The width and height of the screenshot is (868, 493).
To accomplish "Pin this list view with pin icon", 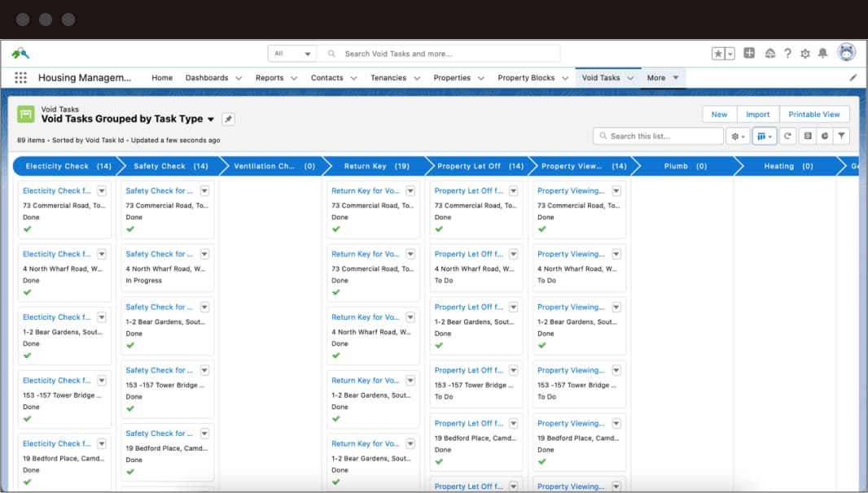I will click(228, 119).
